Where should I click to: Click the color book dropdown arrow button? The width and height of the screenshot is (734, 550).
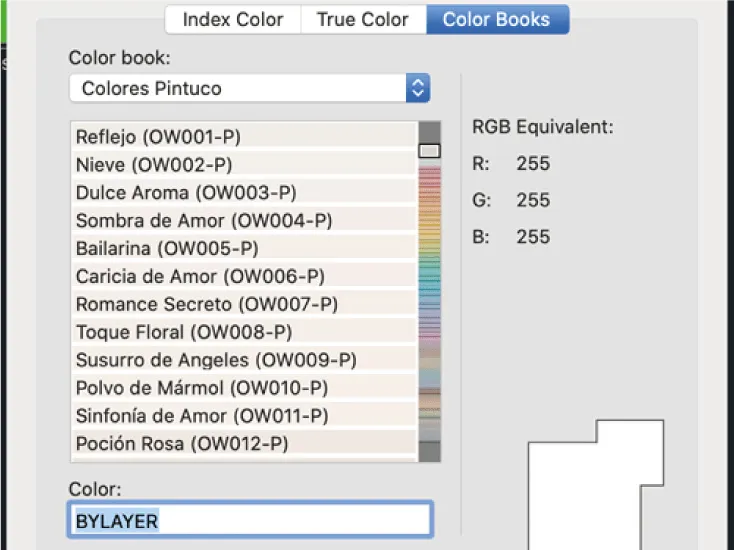418,88
